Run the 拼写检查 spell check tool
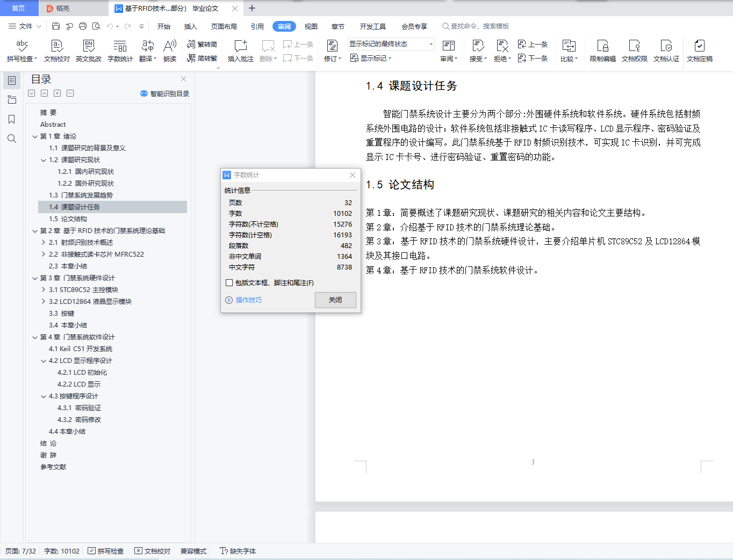 click(x=22, y=51)
